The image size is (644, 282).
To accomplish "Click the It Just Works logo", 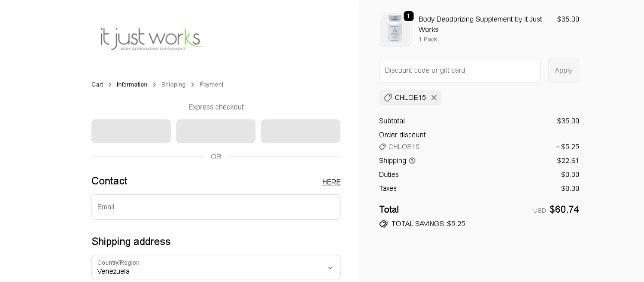I will [x=152, y=39].
